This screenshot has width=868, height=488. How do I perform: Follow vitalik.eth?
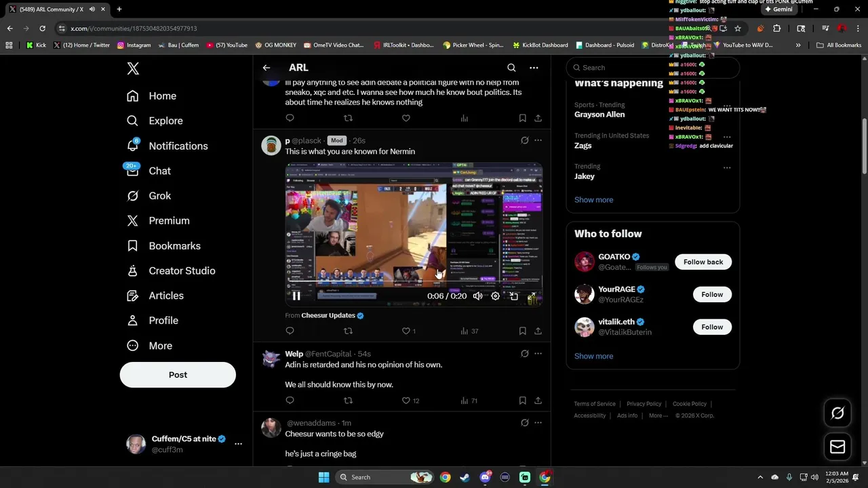712,327
